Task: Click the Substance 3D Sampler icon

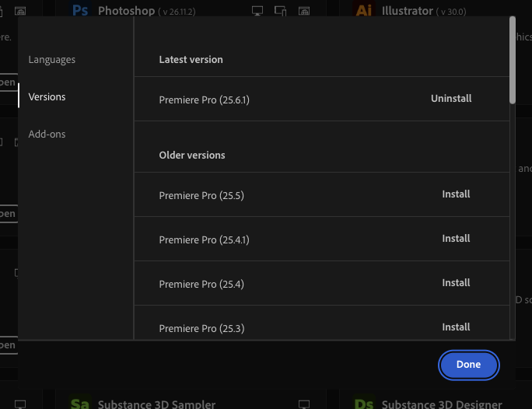Action: [79, 404]
